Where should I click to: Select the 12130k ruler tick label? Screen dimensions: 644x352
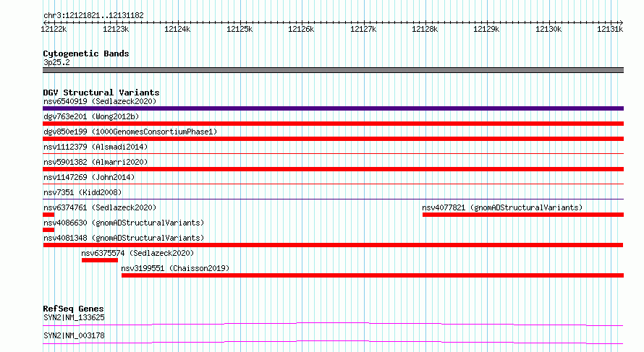point(548,29)
